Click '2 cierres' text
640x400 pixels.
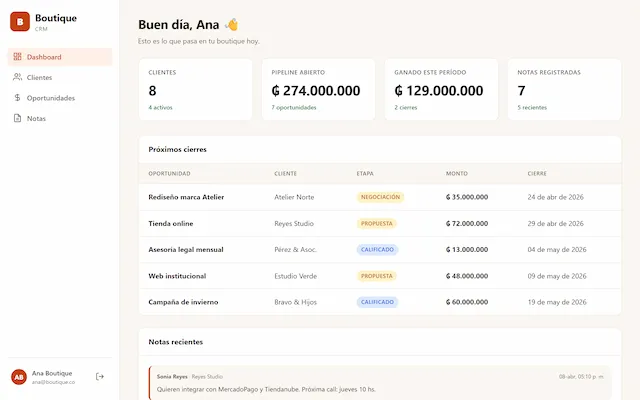(x=406, y=107)
